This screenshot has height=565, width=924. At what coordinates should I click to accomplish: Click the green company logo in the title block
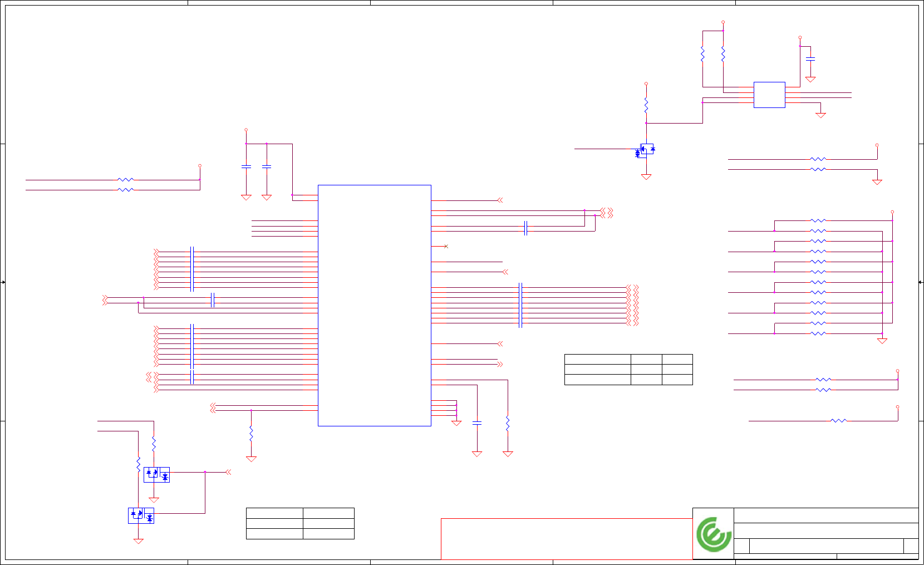tap(714, 534)
